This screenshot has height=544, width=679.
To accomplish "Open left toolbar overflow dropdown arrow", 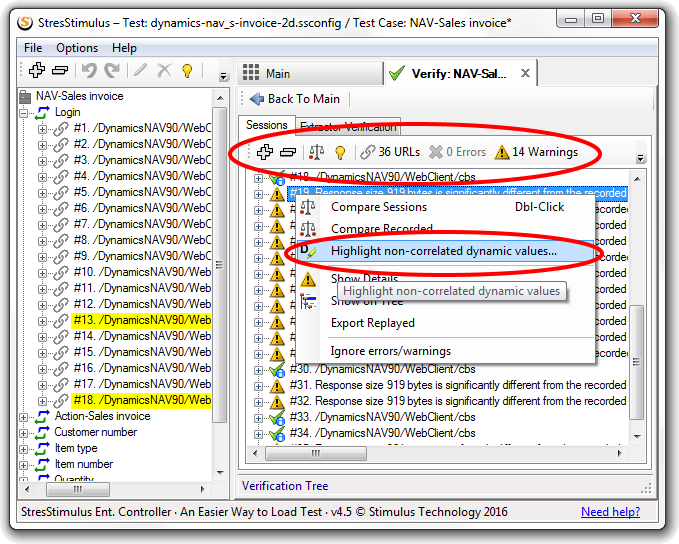I will [223, 77].
